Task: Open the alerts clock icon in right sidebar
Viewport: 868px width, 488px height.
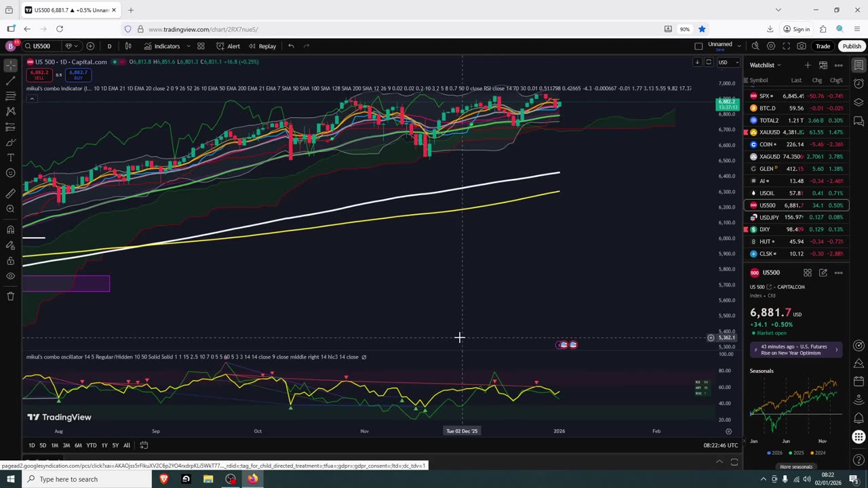Action: tap(859, 84)
